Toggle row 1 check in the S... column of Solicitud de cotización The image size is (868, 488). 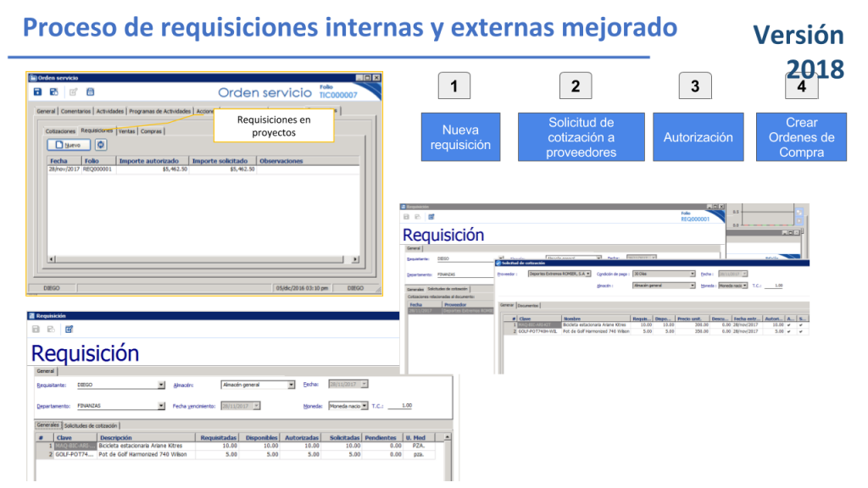pos(801,325)
